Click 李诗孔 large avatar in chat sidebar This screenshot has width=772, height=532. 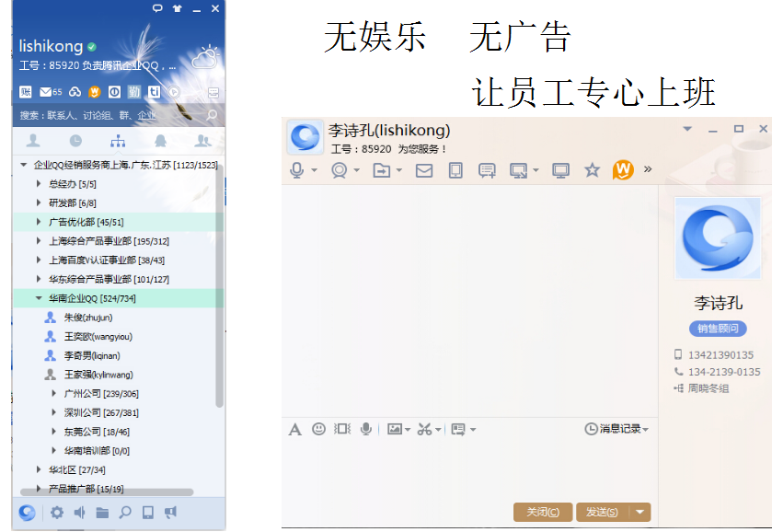tap(718, 238)
